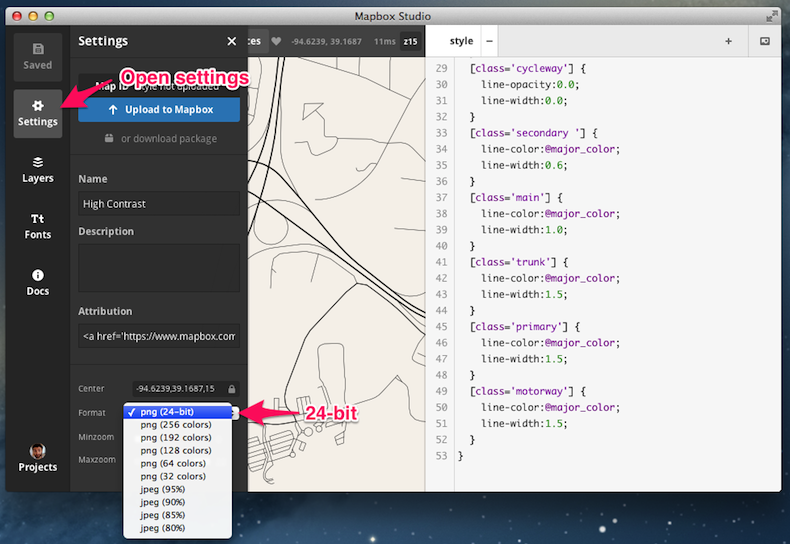Click the heart favorite icon in map toolbar
The image size is (790, 544).
click(276, 41)
